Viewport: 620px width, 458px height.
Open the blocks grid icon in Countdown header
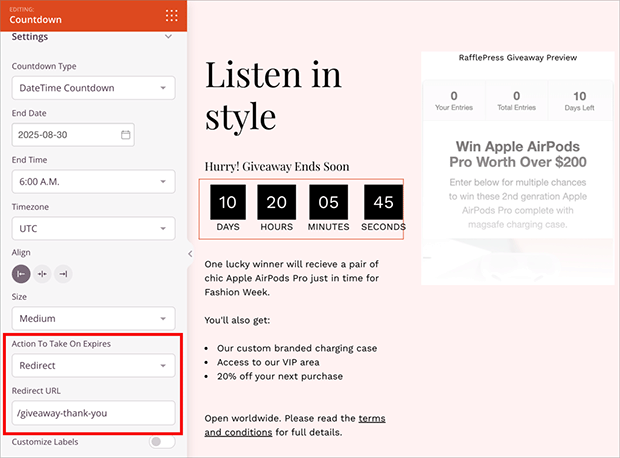171,15
